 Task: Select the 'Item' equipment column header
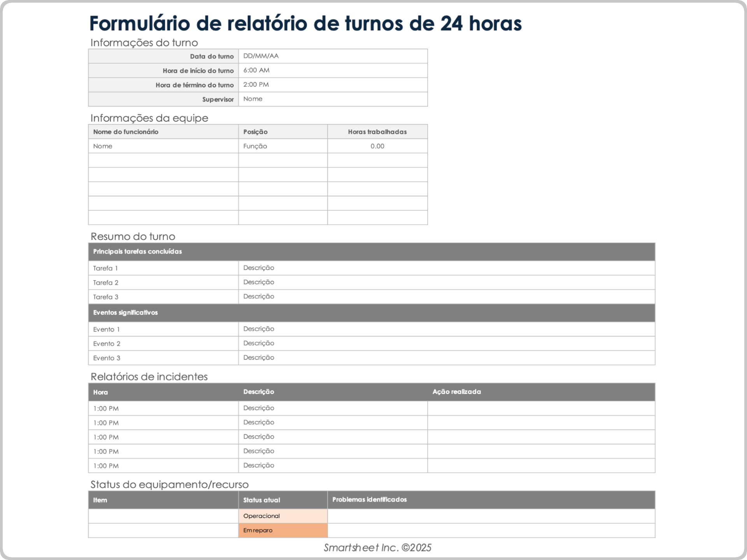click(x=163, y=500)
